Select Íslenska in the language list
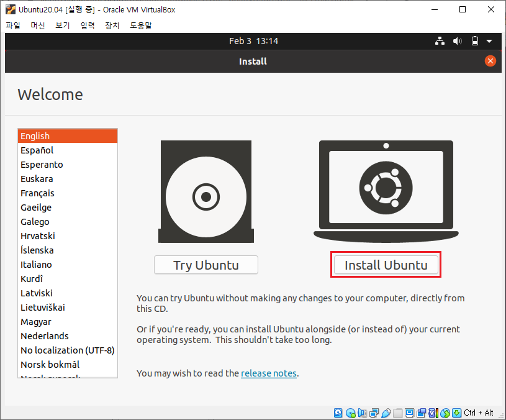The width and height of the screenshot is (506, 420). [68, 250]
